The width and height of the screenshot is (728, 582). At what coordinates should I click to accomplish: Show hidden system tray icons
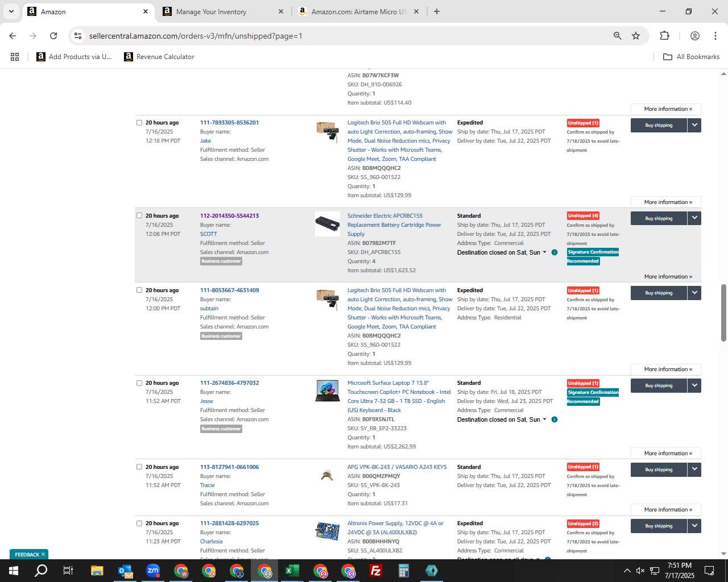click(x=627, y=571)
